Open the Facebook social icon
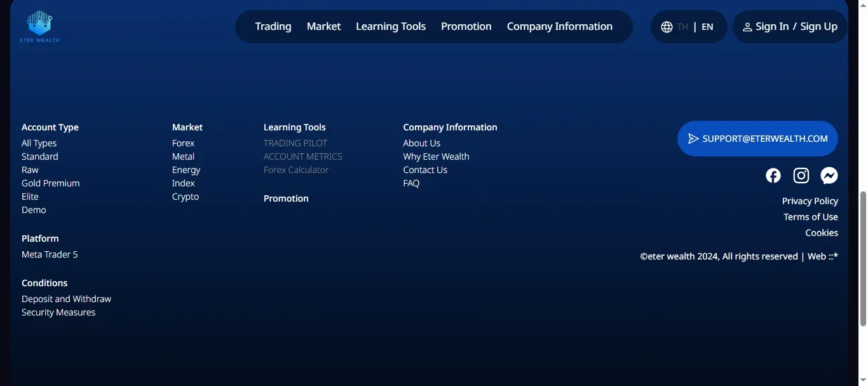 (773, 176)
